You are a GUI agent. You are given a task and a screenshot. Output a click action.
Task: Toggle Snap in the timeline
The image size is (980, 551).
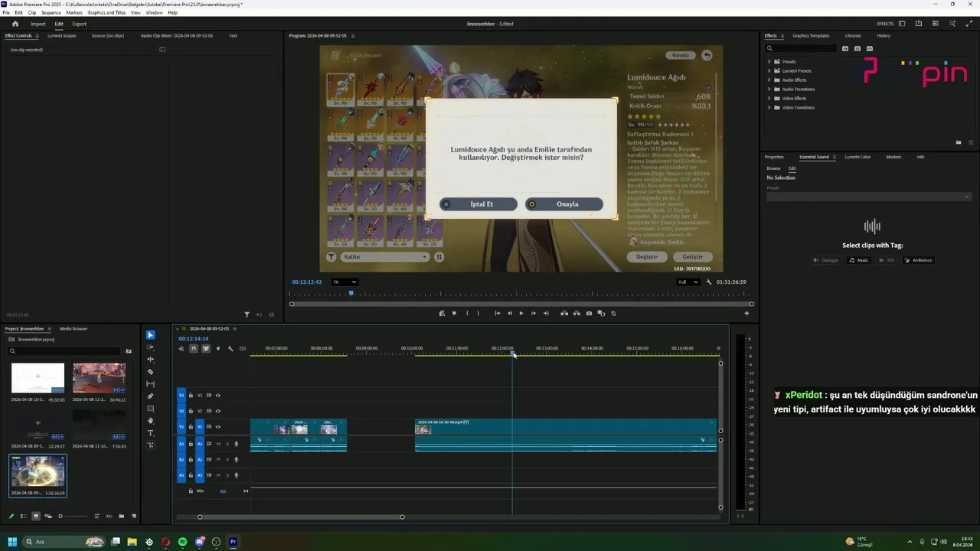pos(194,349)
